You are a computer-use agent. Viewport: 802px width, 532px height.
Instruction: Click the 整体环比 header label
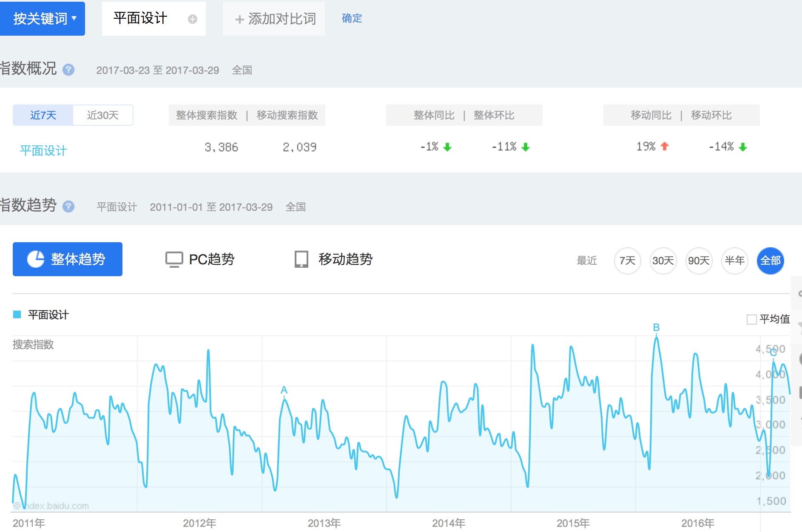click(494, 115)
